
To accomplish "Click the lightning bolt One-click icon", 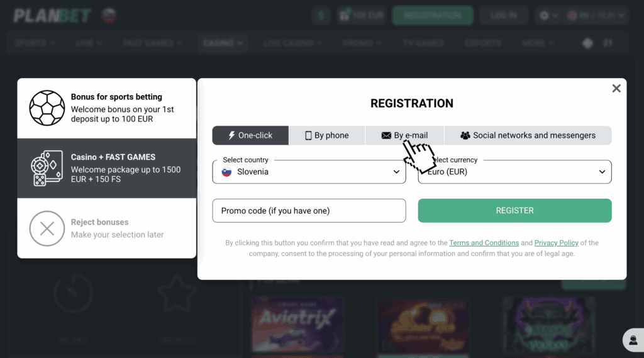I will pos(232,135).
